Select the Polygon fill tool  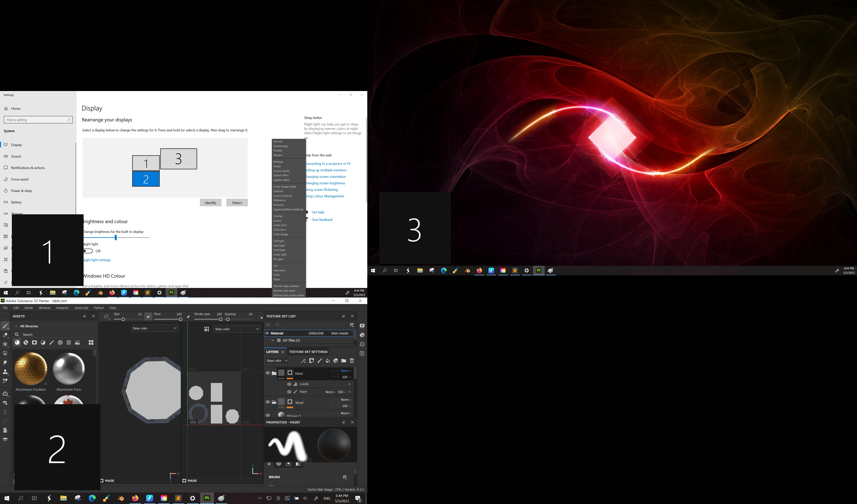(5, 354)
